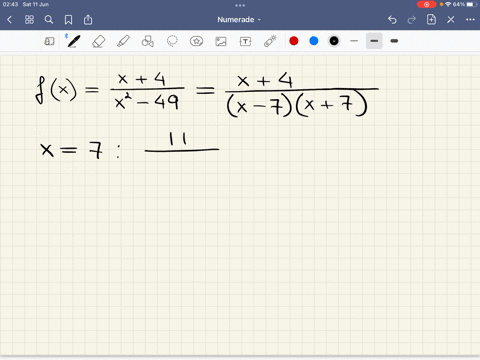Choose the blue pen color
Screen dimensions: 480x360
pyautogui.click(x=314, y=41)
